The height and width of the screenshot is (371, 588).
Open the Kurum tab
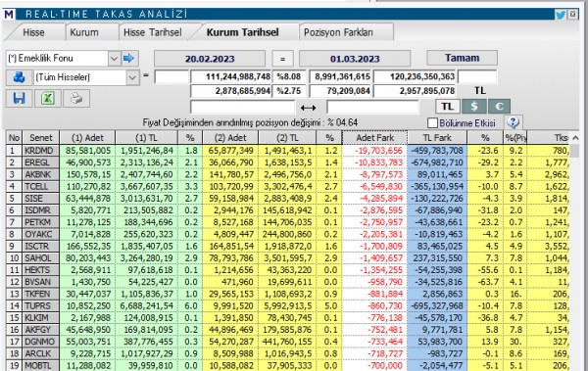pyautogui.click(x=84, y=32)
